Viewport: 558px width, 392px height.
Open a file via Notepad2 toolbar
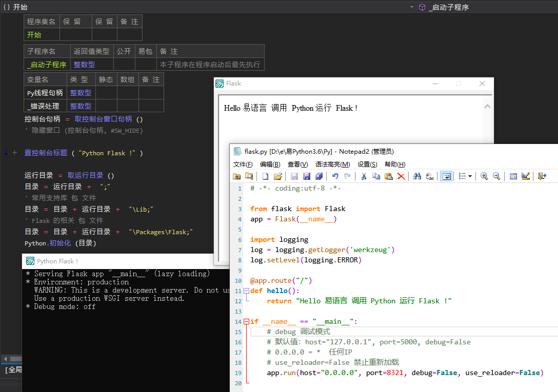[277, 176]
